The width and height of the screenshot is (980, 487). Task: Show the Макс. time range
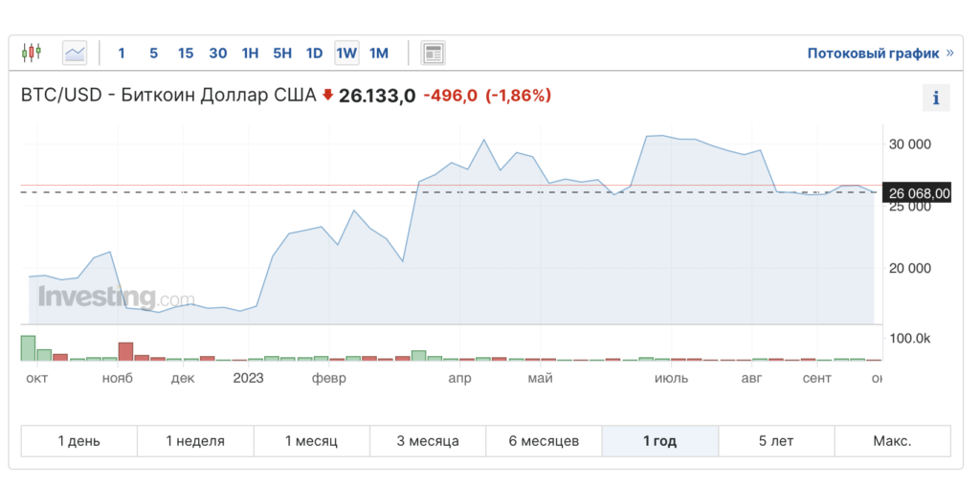[x=893, y=441]
